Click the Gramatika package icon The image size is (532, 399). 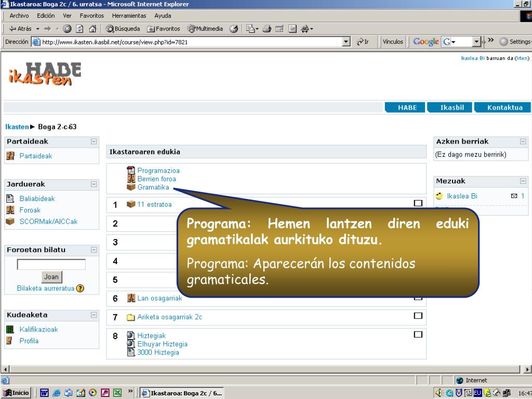[131, 187]
